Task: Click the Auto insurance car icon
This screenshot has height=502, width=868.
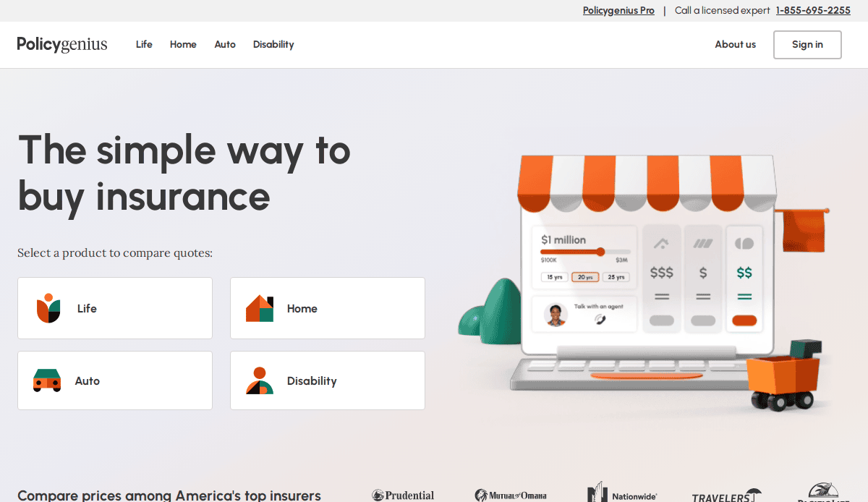Action: coord(47,380)
